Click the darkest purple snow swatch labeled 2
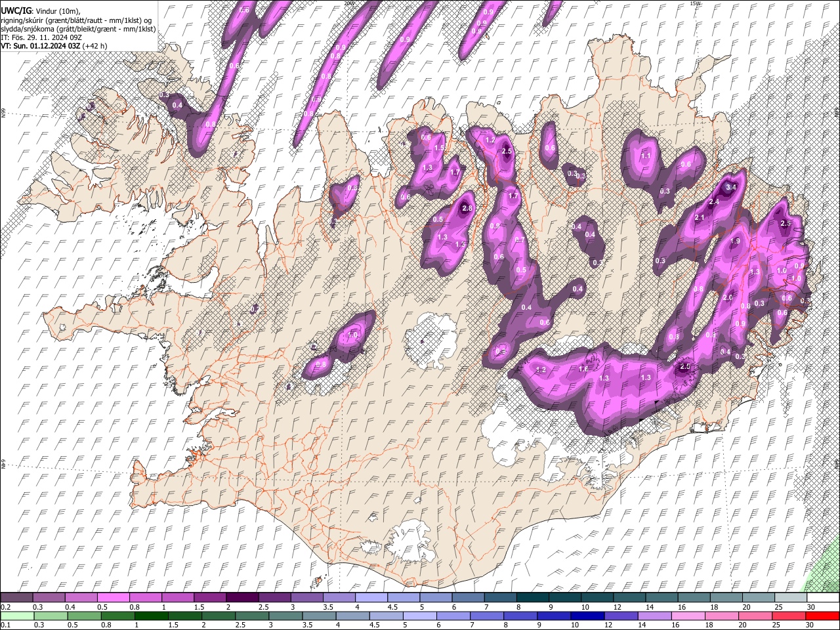Viewport: 840px width, 630px height. pos(241,597)
